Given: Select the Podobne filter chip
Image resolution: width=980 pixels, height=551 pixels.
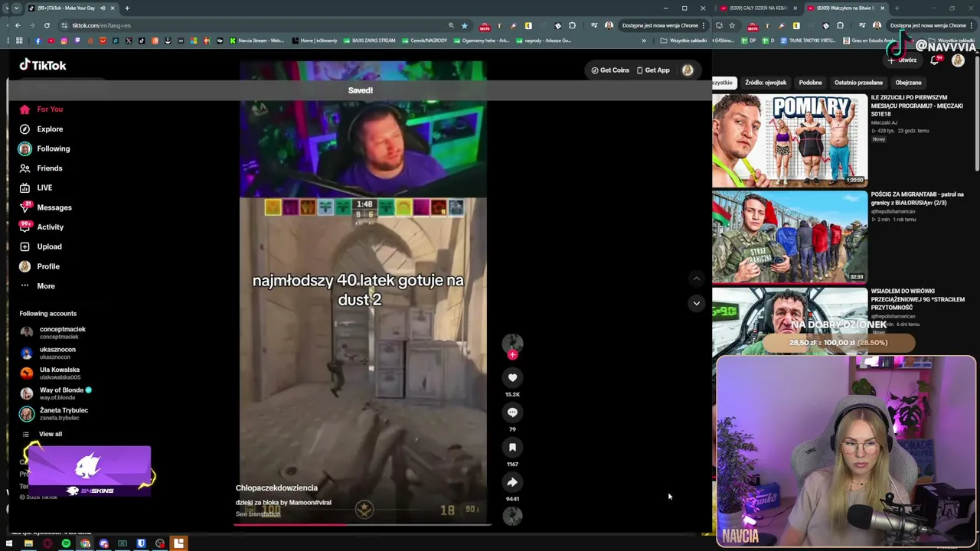Looking at the screenshot, I should tap(810, 83).
